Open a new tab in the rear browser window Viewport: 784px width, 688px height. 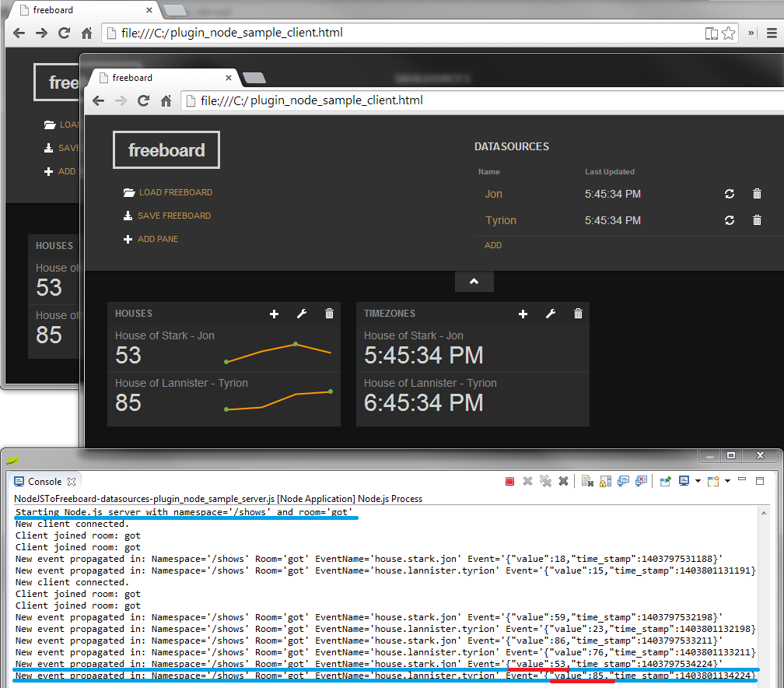[x=174, y=10]
